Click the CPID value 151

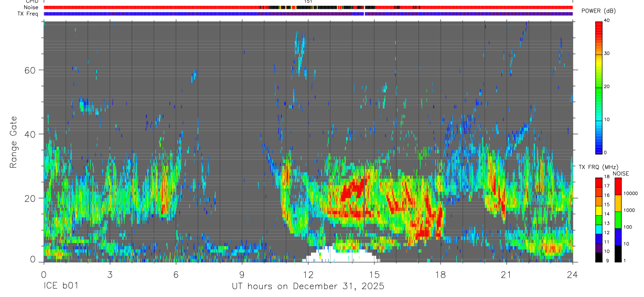[308, 2]
